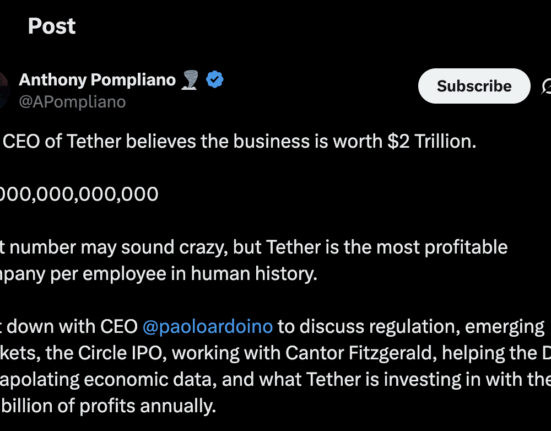This screenshot has width=551, height=431.
Task: Click the Grok icon right of Subscribe
Action: (x=546, y=86)
